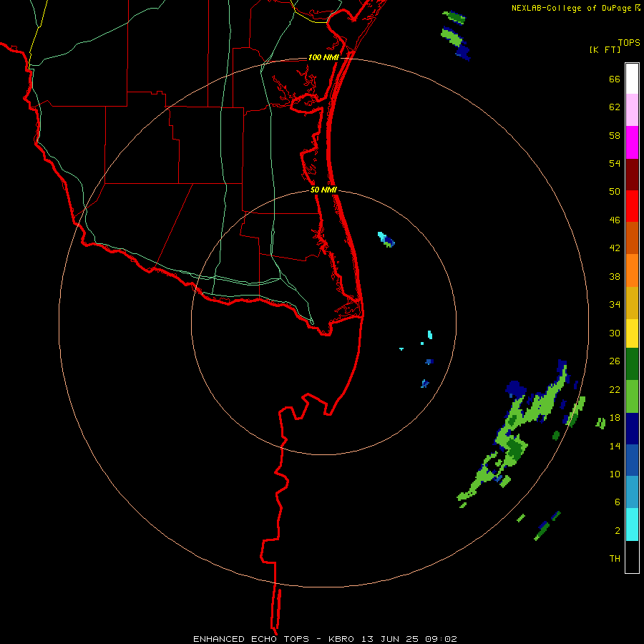This screenshot has height=644, width=644.
Task: Click the 26 legend value
Action: click(x=615, y=361)
